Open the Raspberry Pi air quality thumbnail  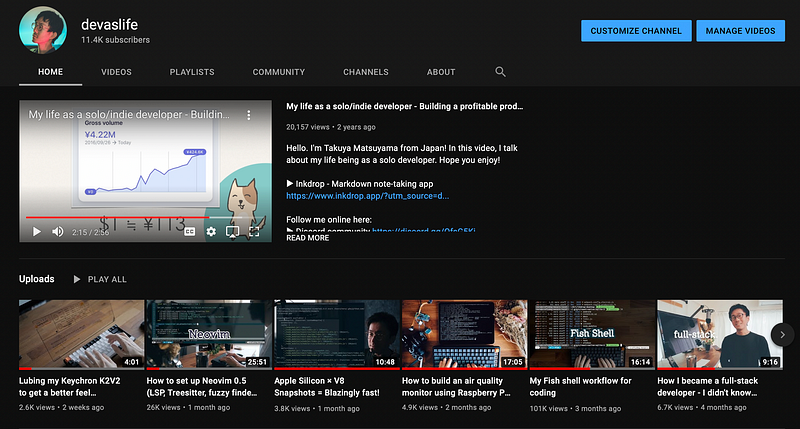(x=464, y=334)
